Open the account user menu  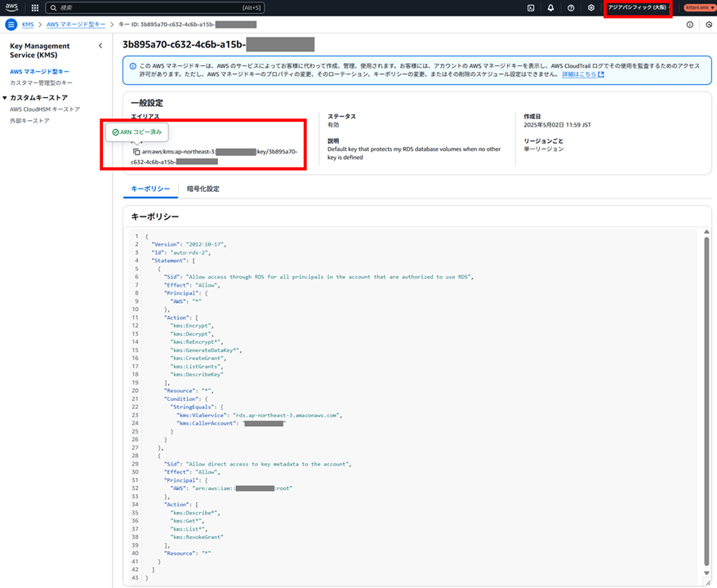coord(699,8)
